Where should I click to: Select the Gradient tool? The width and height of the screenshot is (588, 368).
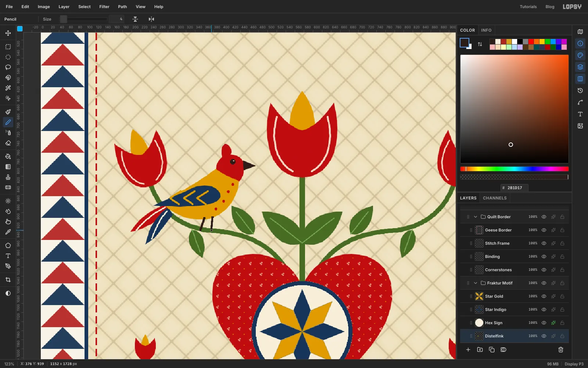(8, 167)
